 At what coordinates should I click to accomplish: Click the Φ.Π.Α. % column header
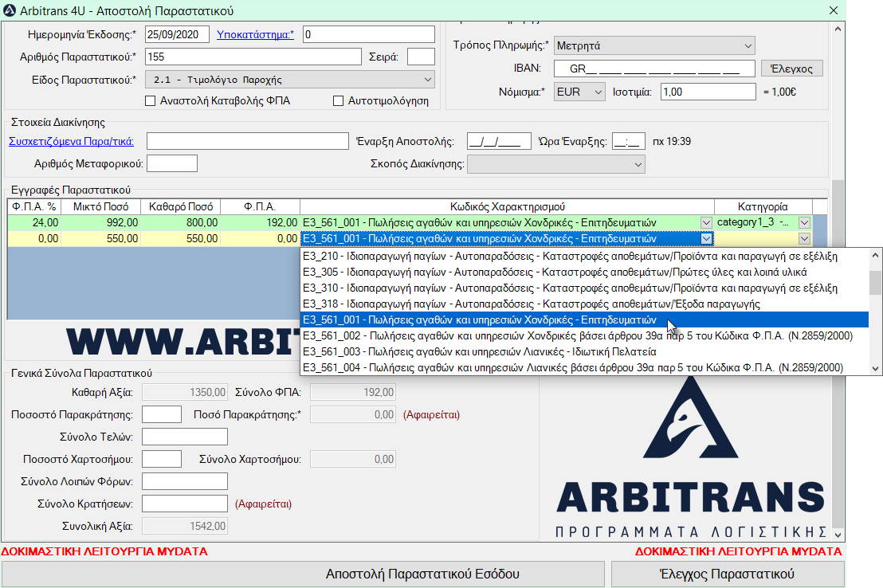coord(34,206)
